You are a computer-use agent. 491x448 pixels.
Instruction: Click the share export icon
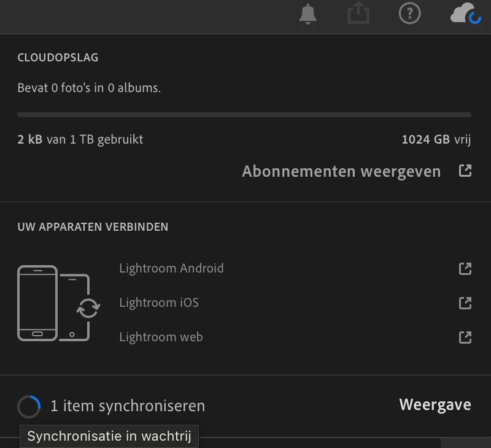(358, 13)
